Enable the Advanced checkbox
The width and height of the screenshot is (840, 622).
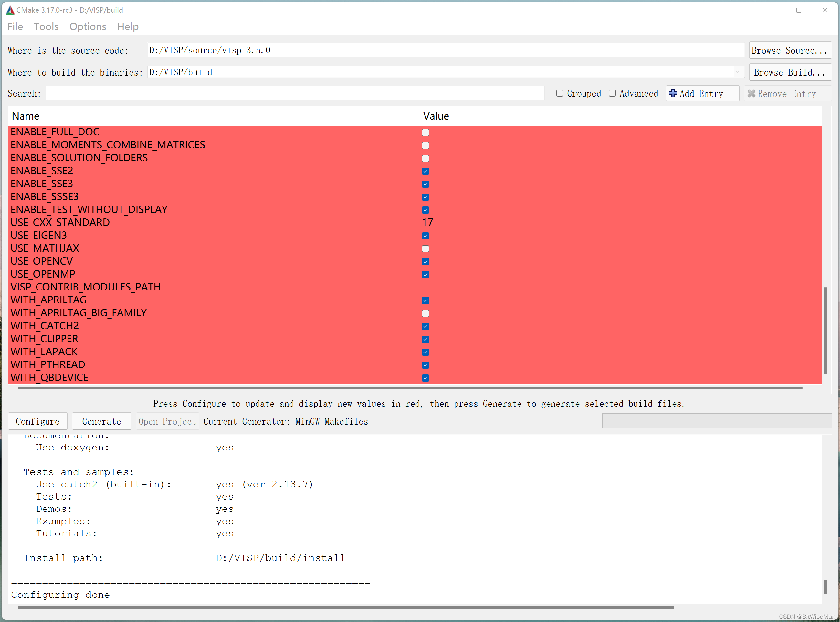pos(612,93)
